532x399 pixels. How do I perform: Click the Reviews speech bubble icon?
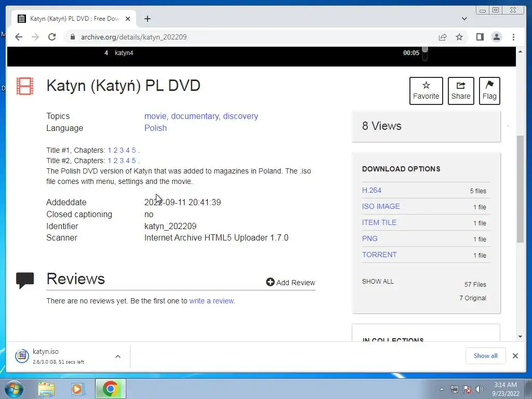[x=25, y=280]
